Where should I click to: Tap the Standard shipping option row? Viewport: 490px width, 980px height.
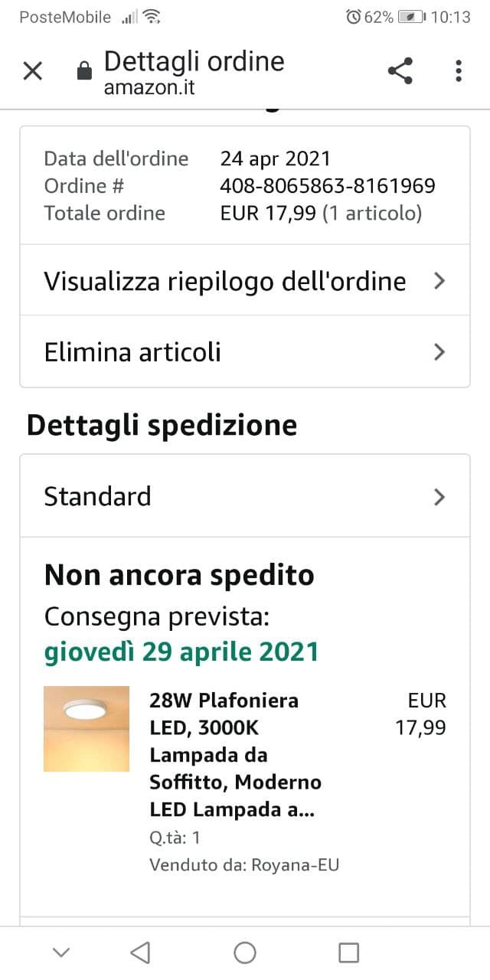tap(97, 497)
